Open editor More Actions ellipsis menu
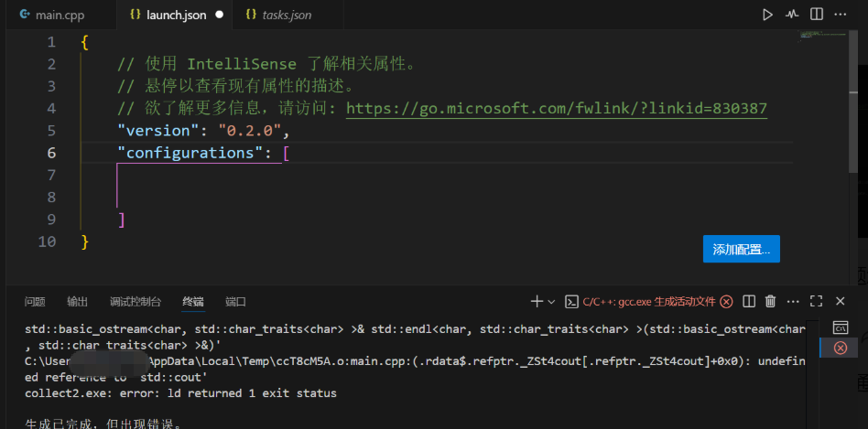 841,15
